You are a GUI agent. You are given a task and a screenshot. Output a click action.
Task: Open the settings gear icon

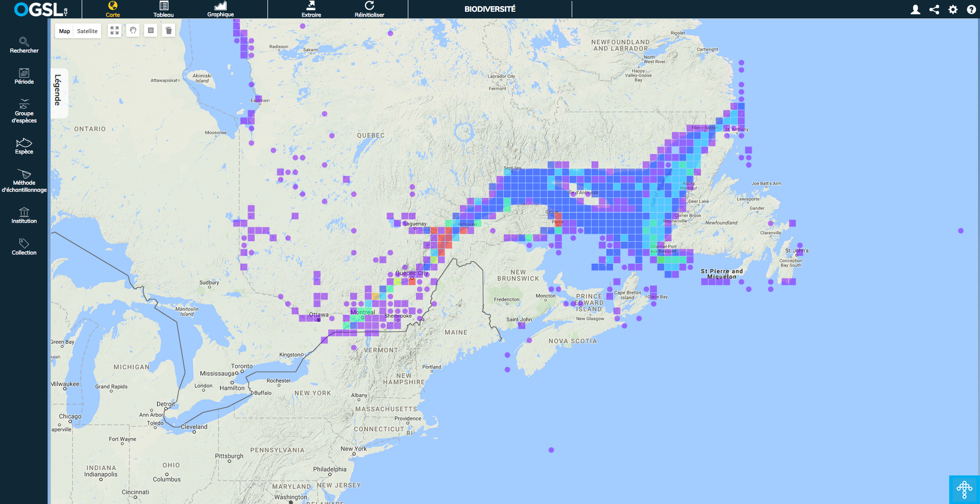pyautogui.click(x=953, y=9)
